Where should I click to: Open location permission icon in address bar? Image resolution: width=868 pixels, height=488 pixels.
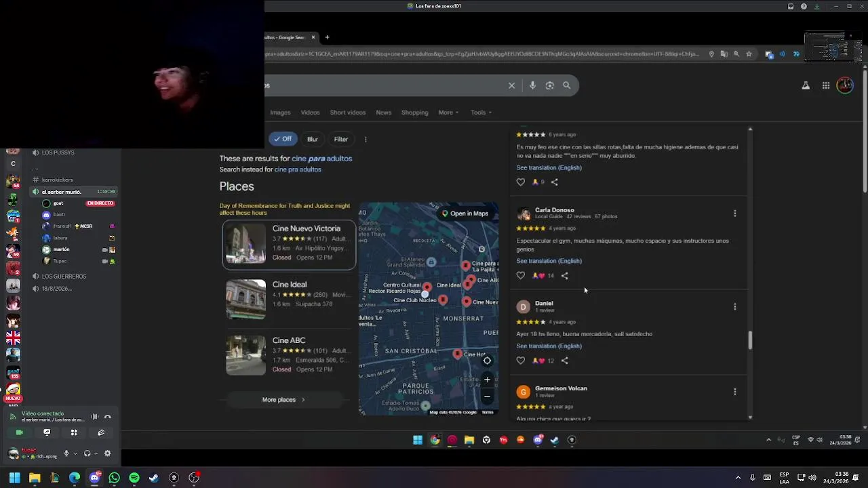[711, 54]
